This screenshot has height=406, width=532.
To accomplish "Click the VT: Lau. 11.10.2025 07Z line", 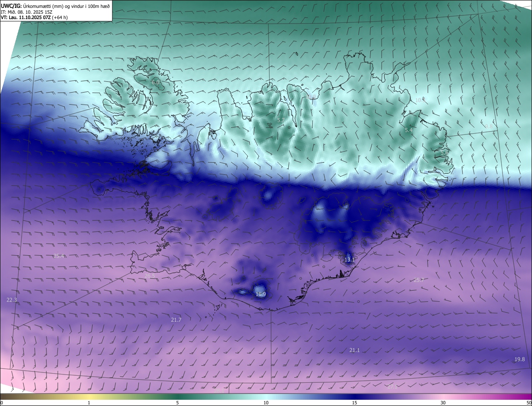I will click(34, 17).
